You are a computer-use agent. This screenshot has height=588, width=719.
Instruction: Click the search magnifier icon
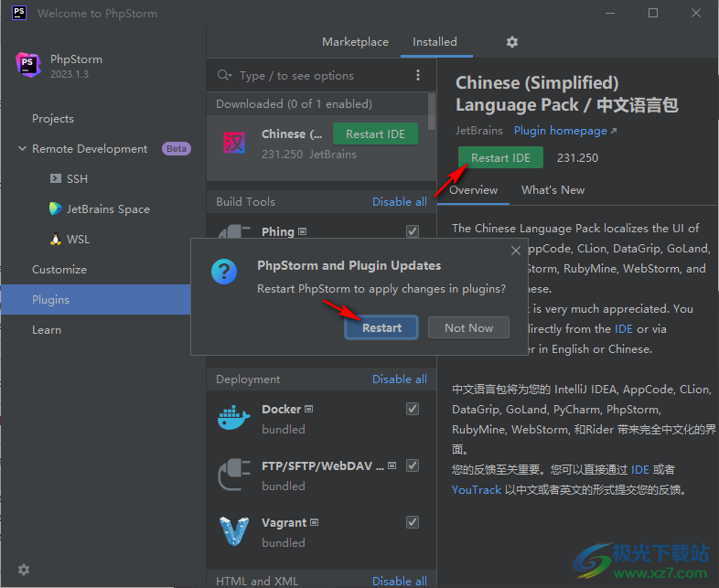223,75
